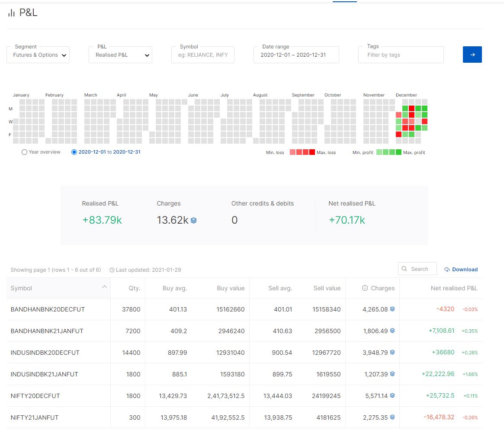This screenshot has width=504, height=440.
Task: Click the Charges column info icon
Action: tap(365, 288)
